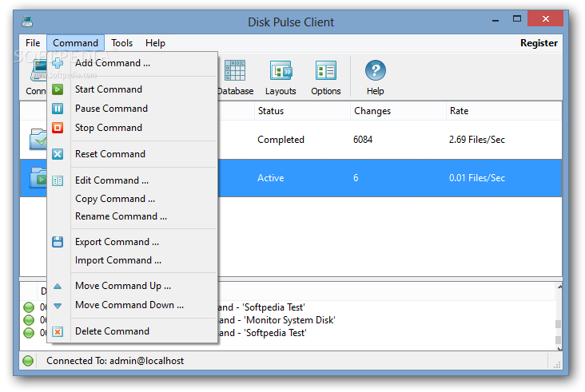Click the Rate column header
The image size is (585, 392).
[x=503, y=111]
